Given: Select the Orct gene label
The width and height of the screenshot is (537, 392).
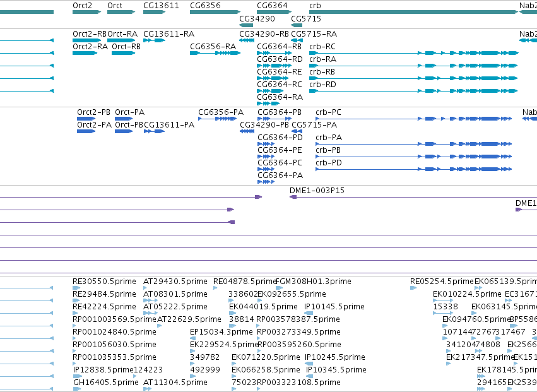Looking at the screenshot, I should coord(115,6).
